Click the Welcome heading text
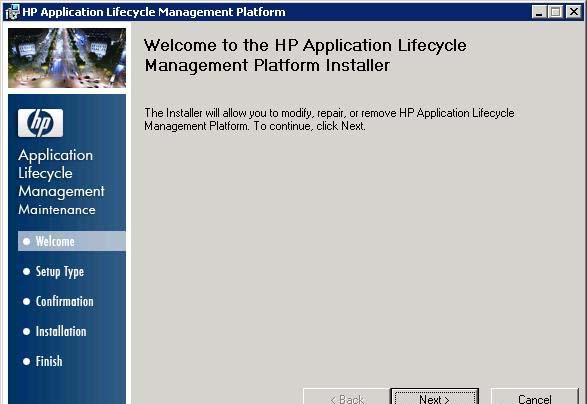 coord(305,55)
